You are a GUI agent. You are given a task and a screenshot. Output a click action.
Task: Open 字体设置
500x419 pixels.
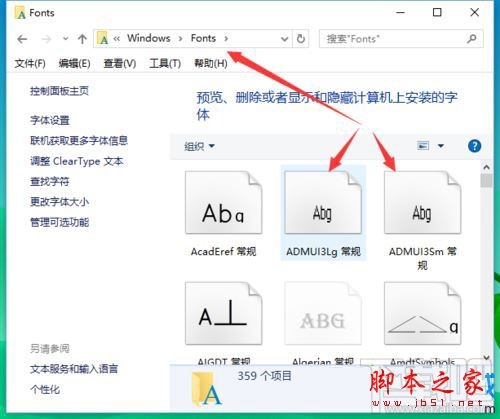click(50, 120)
